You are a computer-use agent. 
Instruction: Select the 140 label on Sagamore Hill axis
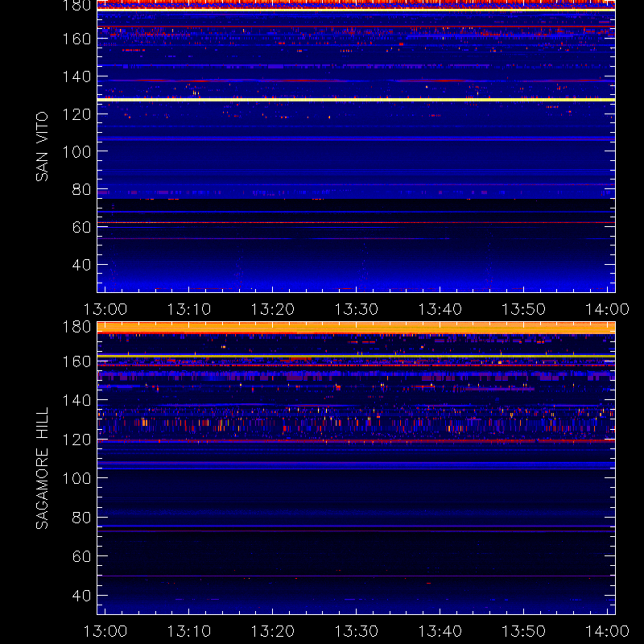(x=76, y=400)
